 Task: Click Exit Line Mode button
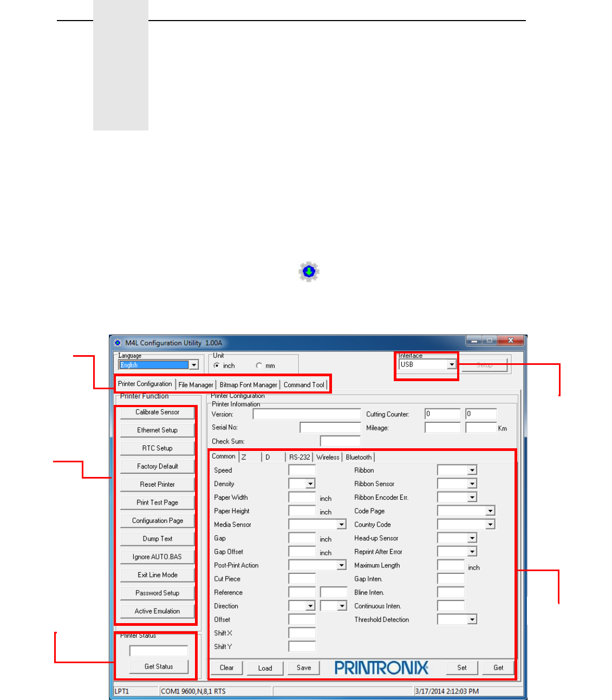tap(158, 575)
